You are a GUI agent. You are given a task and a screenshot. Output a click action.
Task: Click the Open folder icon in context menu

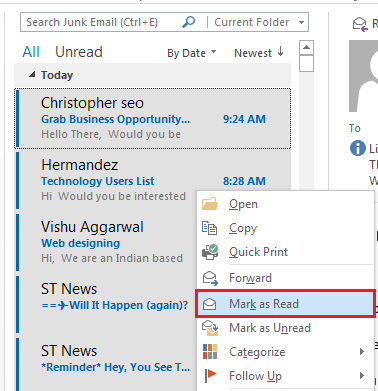click(x=210, y=204)
